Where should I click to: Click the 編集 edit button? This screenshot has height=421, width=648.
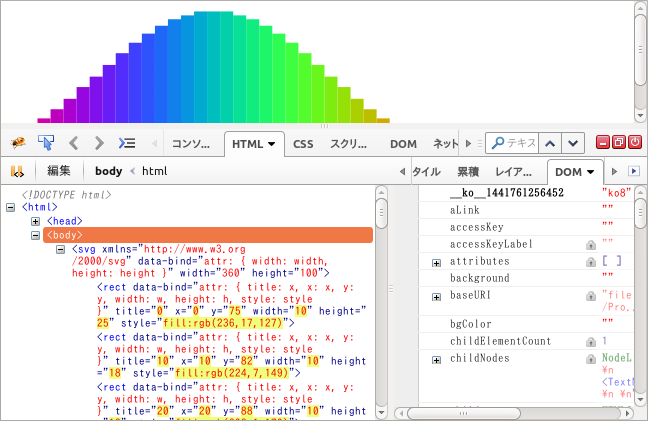coord(59,171)
